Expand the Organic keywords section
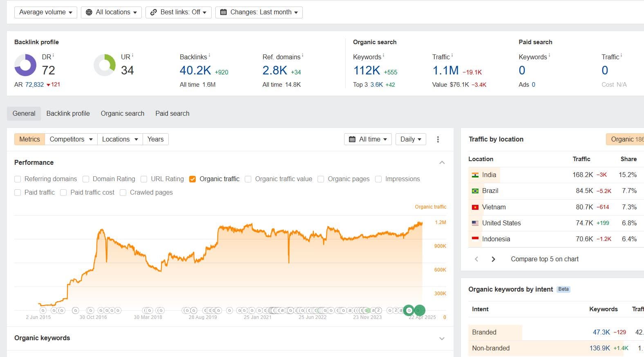The height and width of the screenshot is (357, 644). pyautogui.click(x=442, y=339)
